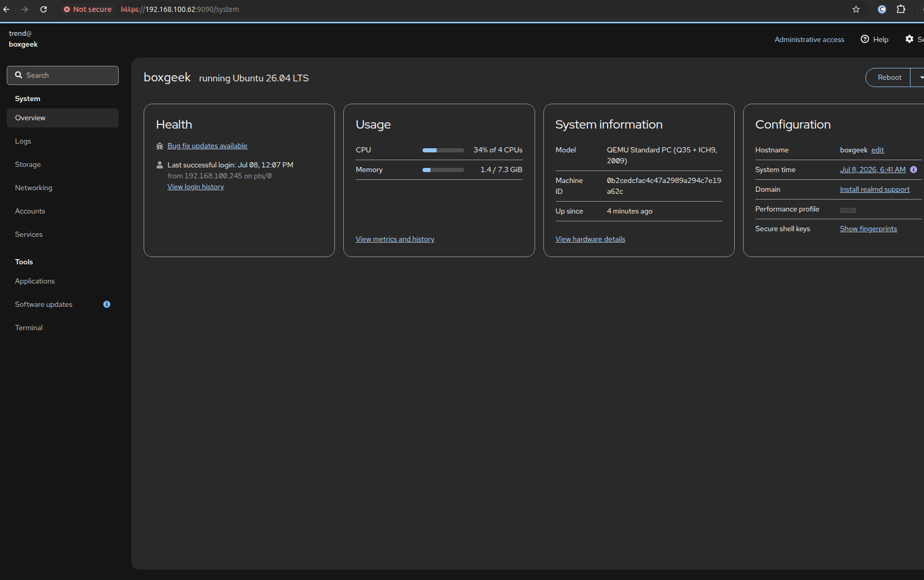The width and height of the screenshot is (924, 580).
Task: Click Show fingerprints link
Action: click(x=869, y=229)
